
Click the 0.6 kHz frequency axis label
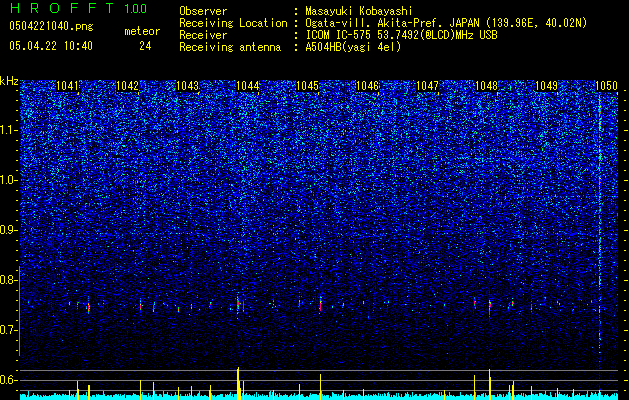[9, 380]
